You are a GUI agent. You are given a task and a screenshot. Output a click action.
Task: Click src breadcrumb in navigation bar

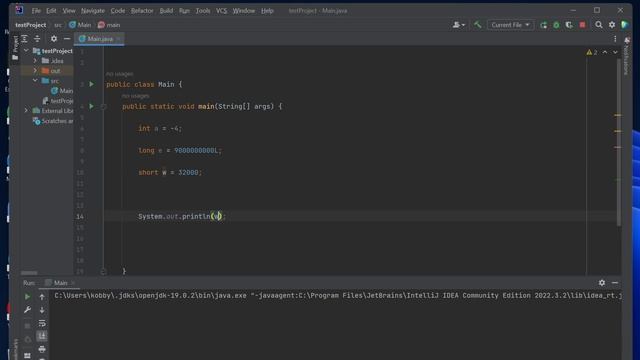[x=58, y=25]
